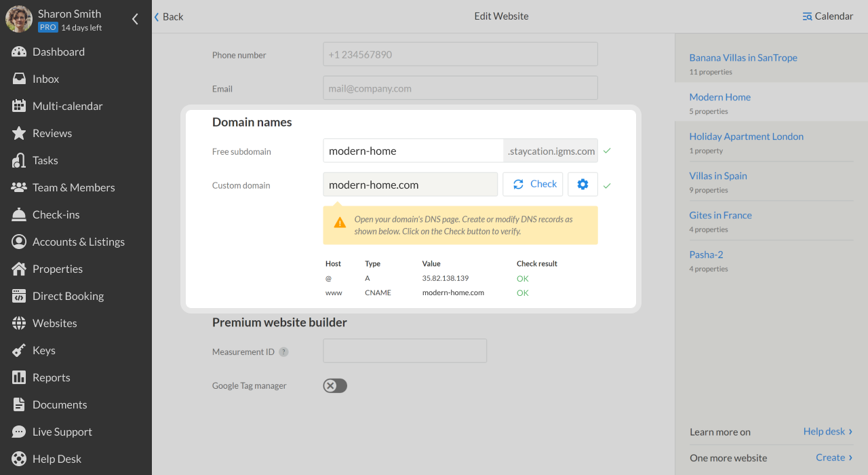Open the Gites in France website

[x=720, y=215]
